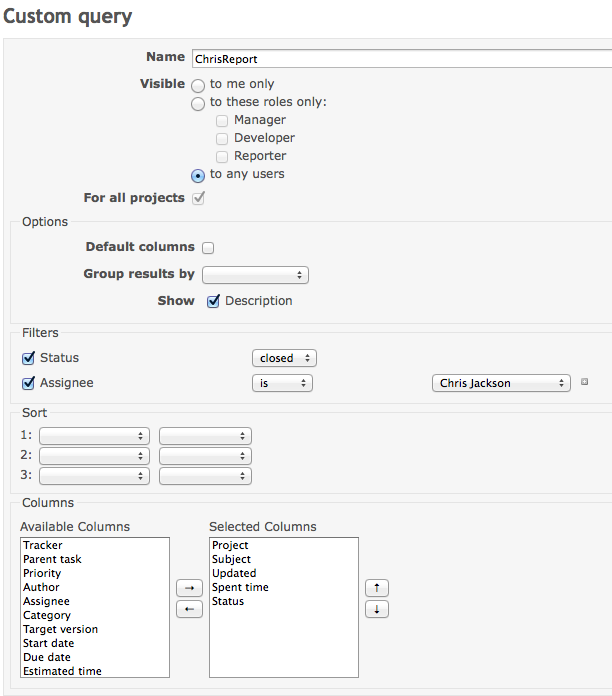612x696 pixels.
Task: Toggle the Default columns checkbox
Action: [208, 248]
